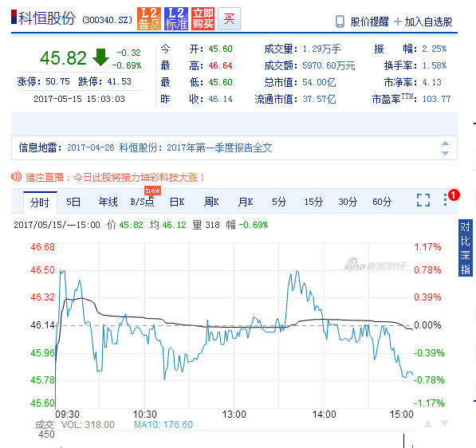Screen dimensions: 476x448
Task: Select the B/S点 tab
Action: tap(142, 202)
